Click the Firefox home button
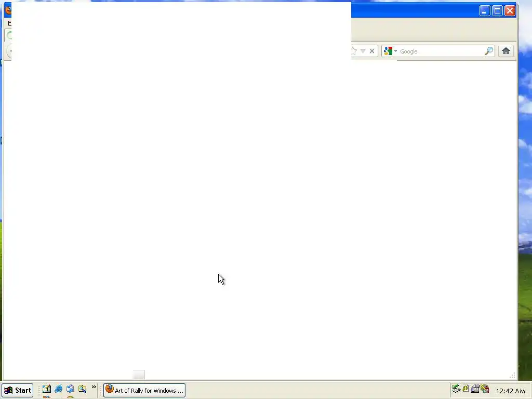Image resolution: width=532 pixels, height=399 pixels. [506, 51]
